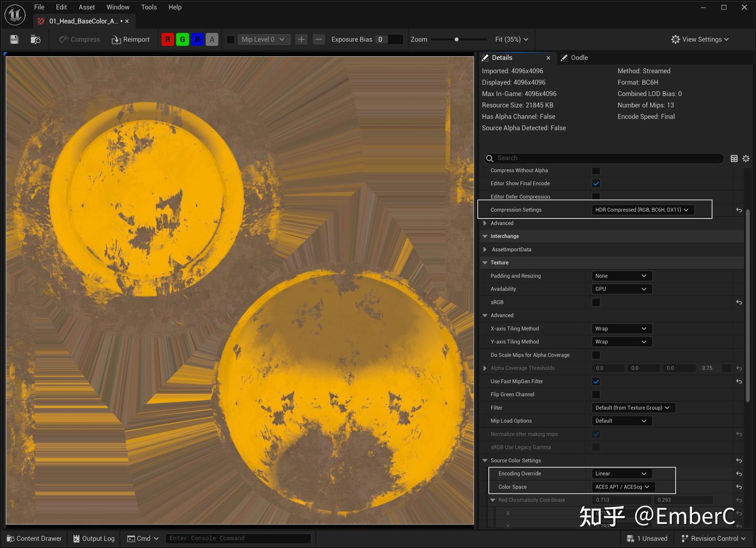Open the Fit (35%) zoom dropdown
This screenshot has height=548, width=756.
click(x=511, y=39)
